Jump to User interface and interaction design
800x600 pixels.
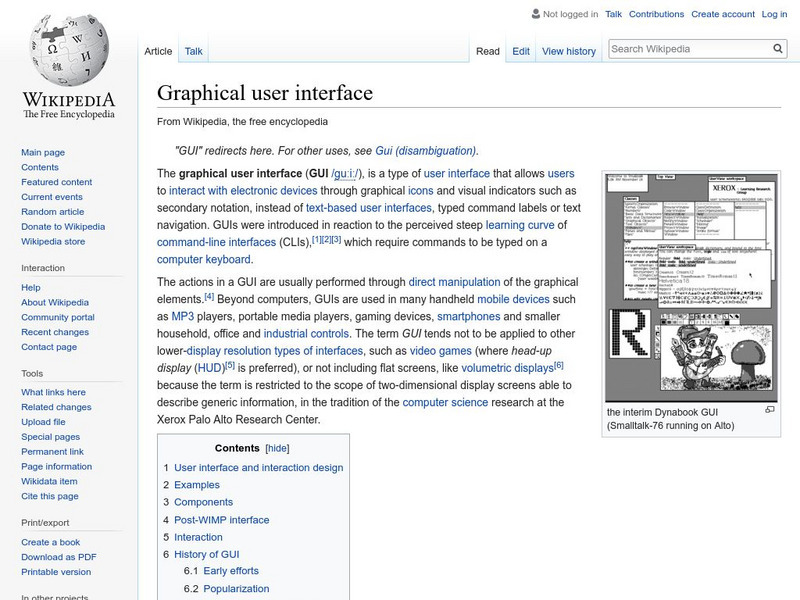click(x=259, y=467)
